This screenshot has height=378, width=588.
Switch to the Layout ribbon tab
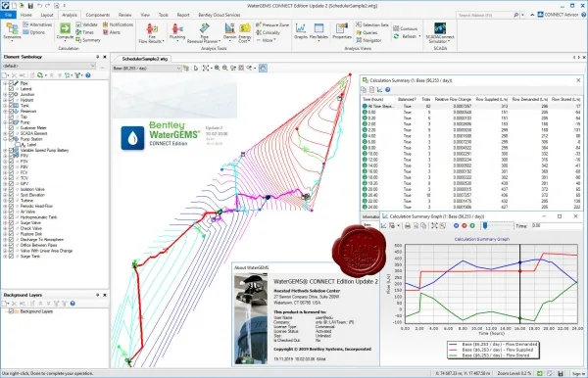coord(47,15)
